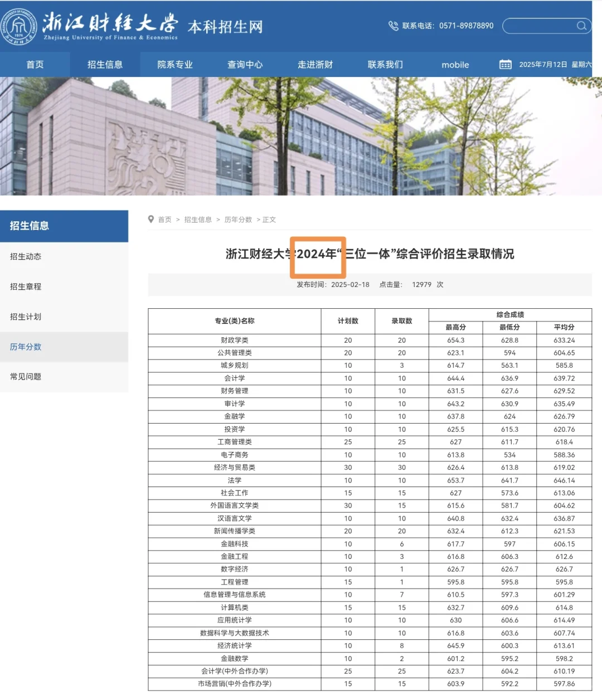Viewport: 602px width, 700px height.
Task: Open the 招生信息 navigation menu
Action: point(105,64)
